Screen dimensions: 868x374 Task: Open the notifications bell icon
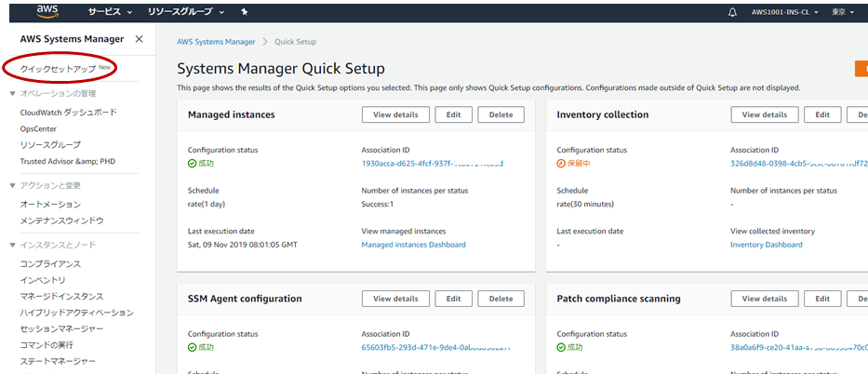pos(733,12)
